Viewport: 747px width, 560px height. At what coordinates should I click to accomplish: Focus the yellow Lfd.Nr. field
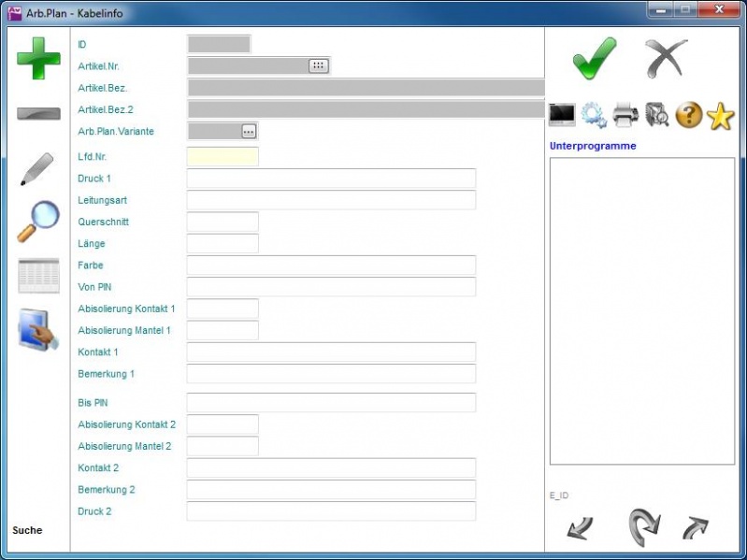point(223,157)
